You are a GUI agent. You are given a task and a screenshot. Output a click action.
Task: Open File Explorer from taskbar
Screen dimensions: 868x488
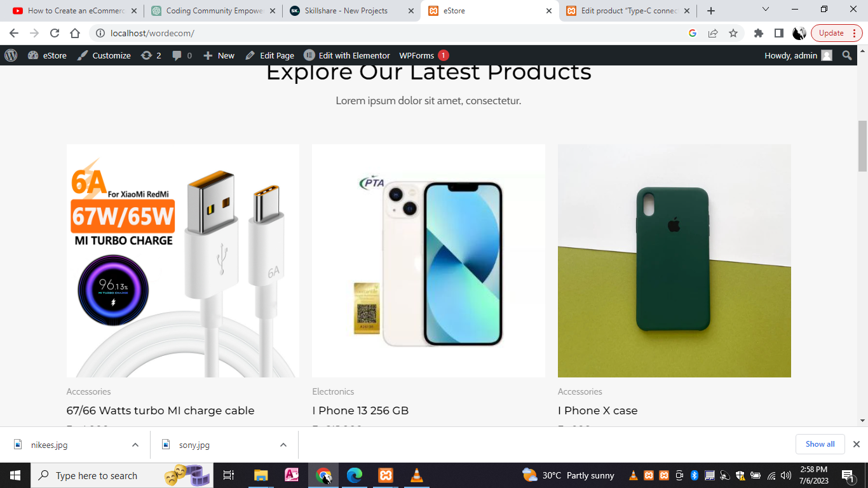pos(261,475)
